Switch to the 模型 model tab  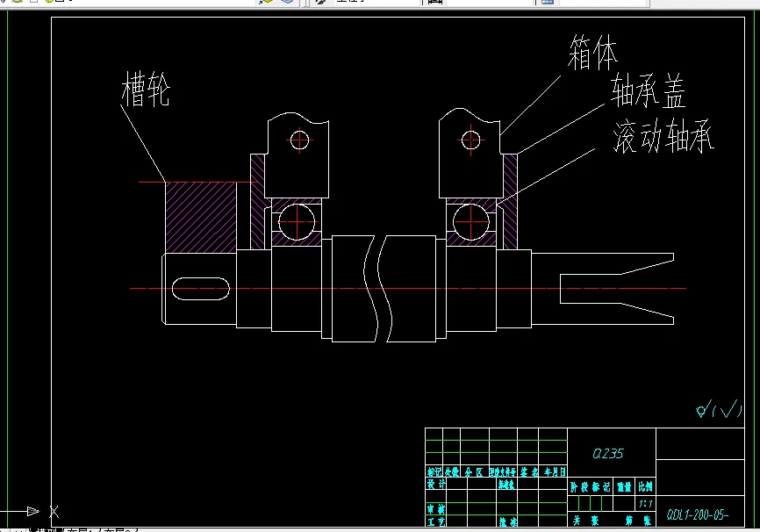coord(47,528)
